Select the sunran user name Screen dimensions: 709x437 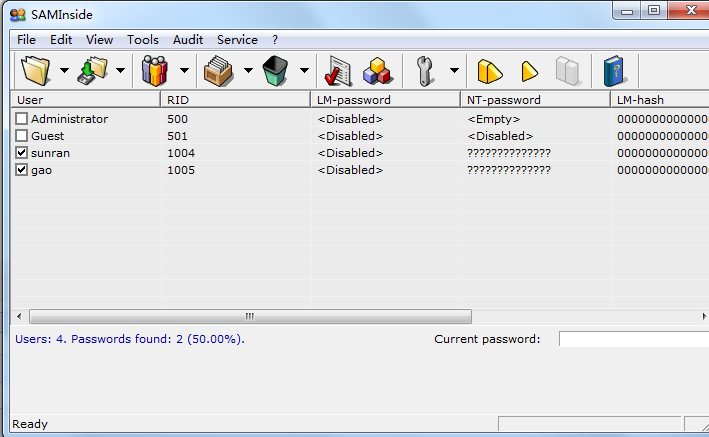coord(50,153)
